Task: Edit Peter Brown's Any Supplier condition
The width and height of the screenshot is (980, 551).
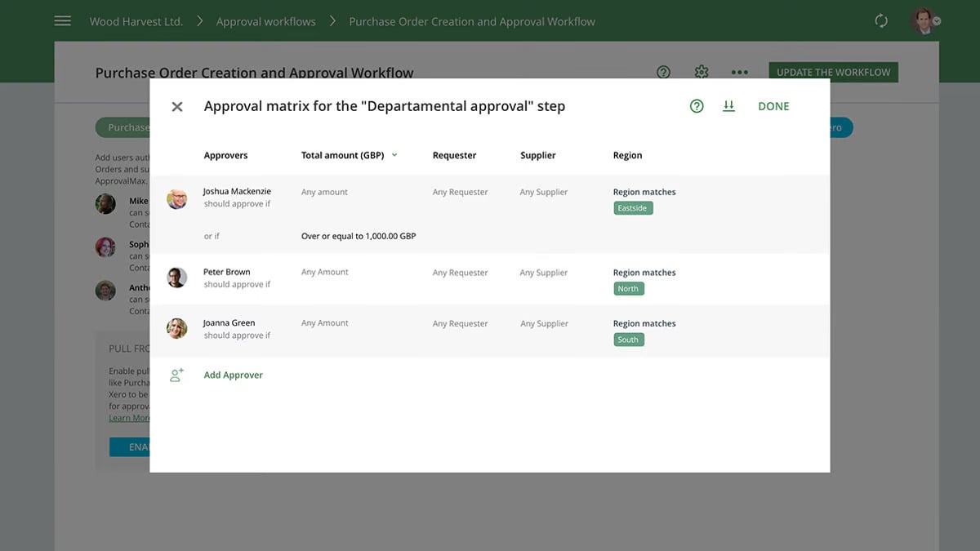Action: (544, 273)
